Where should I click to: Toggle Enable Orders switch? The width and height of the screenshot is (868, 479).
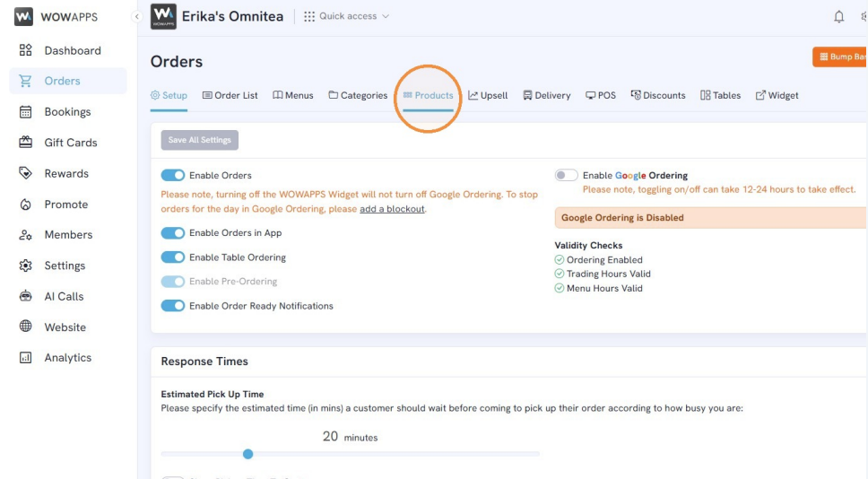(x=173, y=176)
